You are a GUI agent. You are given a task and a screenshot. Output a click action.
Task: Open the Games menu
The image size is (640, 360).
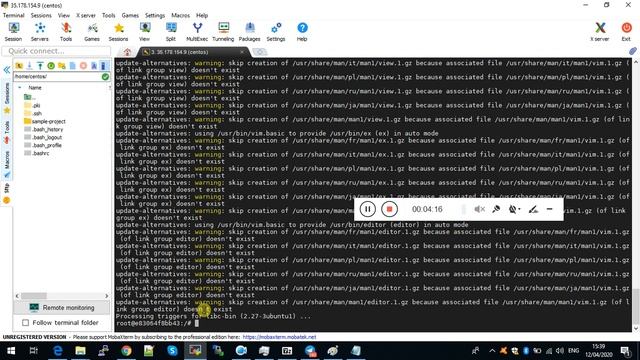[130, 15]
